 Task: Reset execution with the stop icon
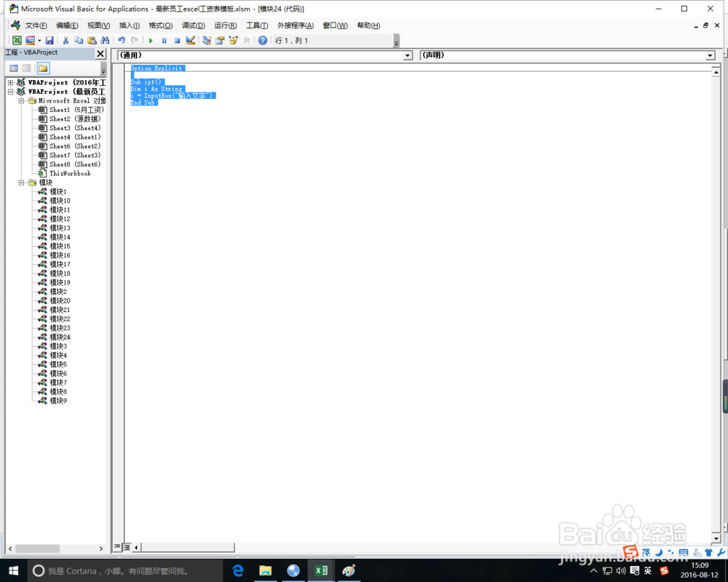coord(177,41)
